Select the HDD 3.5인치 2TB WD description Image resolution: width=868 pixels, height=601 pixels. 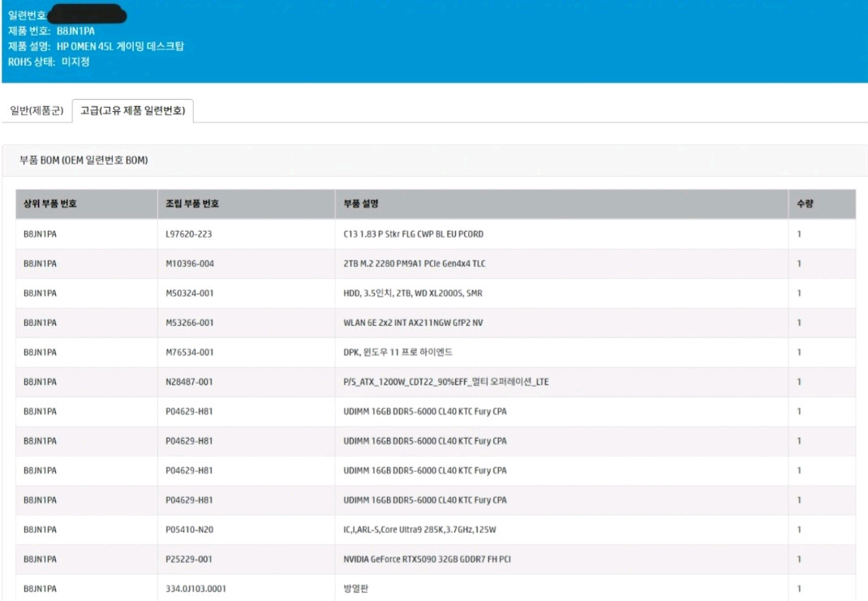coord(413,294)
